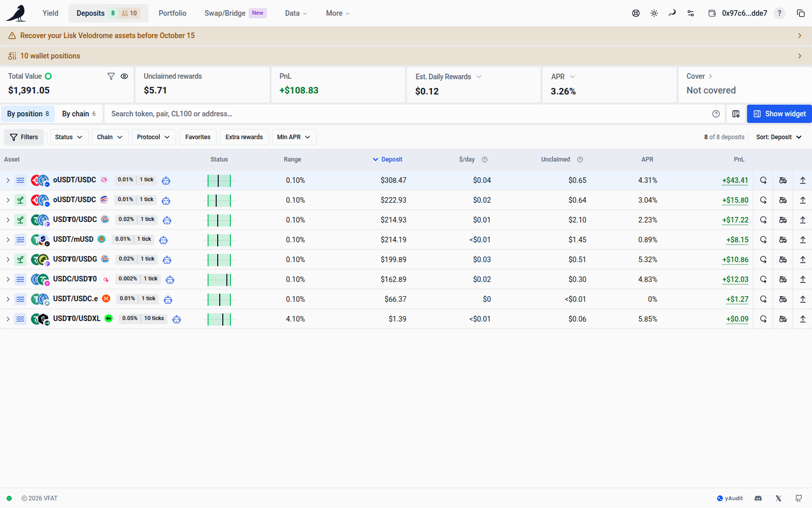Click the Total Value filter funnel icon

(x=111, y=76)
